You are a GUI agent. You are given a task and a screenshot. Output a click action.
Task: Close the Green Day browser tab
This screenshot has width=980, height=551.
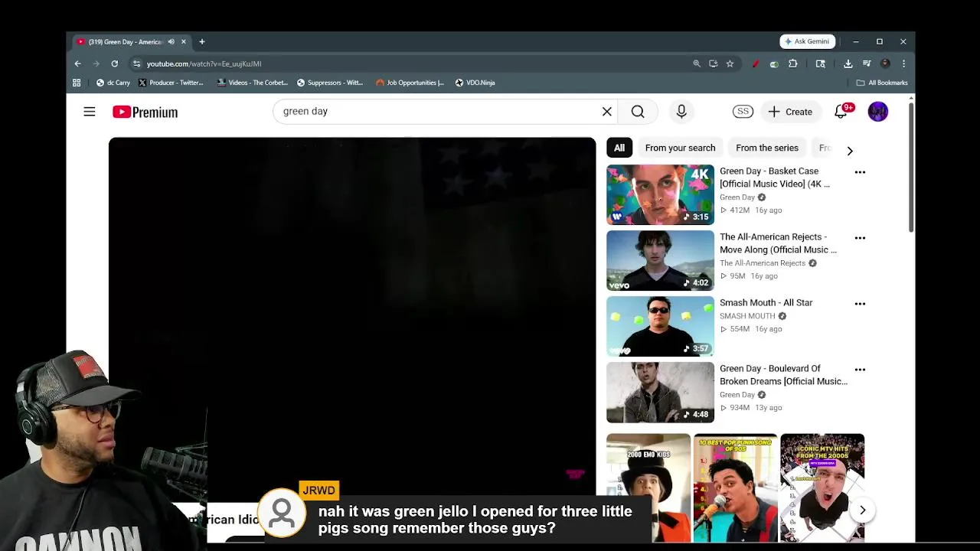tap(183, 42)
